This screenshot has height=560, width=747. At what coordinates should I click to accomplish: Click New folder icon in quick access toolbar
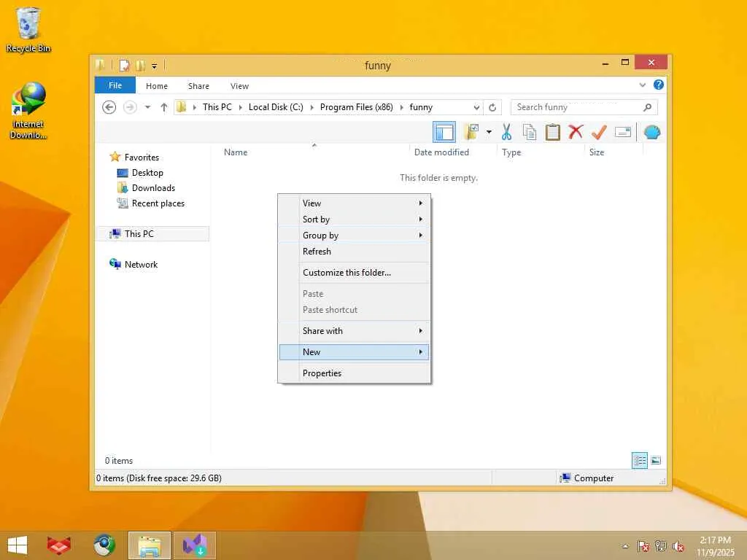(x=141, y=65)
